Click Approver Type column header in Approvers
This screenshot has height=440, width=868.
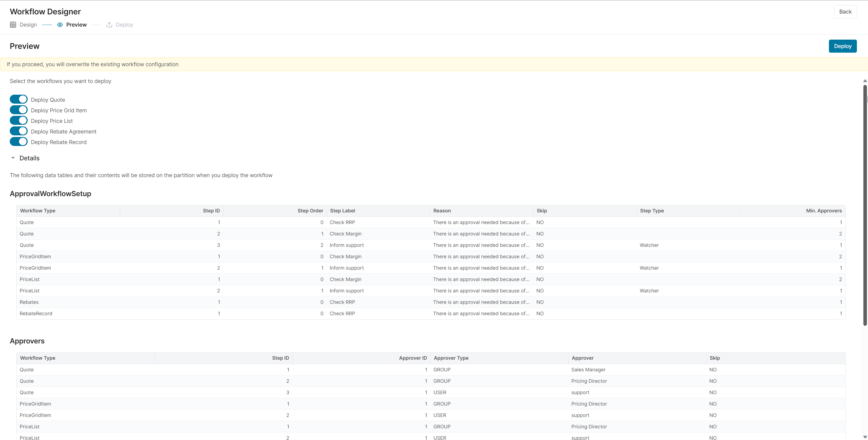point(451,358)
